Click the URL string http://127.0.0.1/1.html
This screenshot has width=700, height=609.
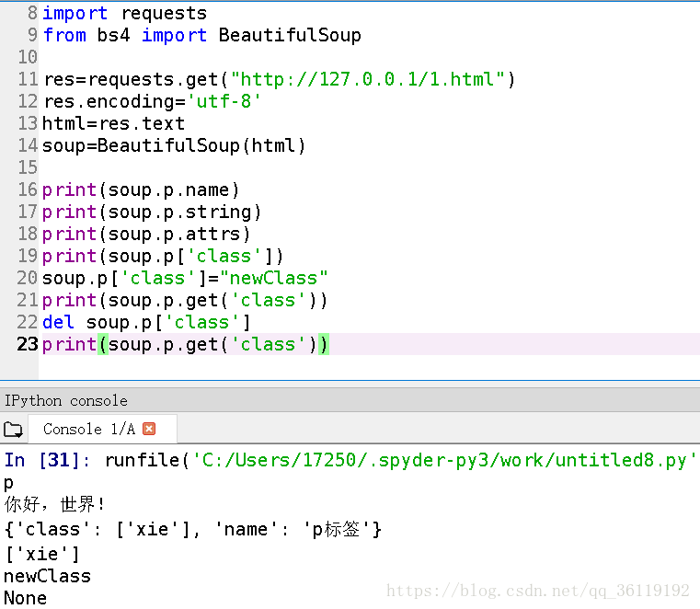pyautogui.click(x=368, y=79)
